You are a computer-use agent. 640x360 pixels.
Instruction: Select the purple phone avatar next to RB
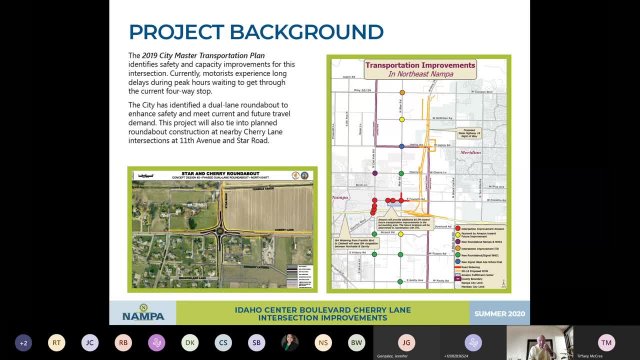[x=157, y=343]
